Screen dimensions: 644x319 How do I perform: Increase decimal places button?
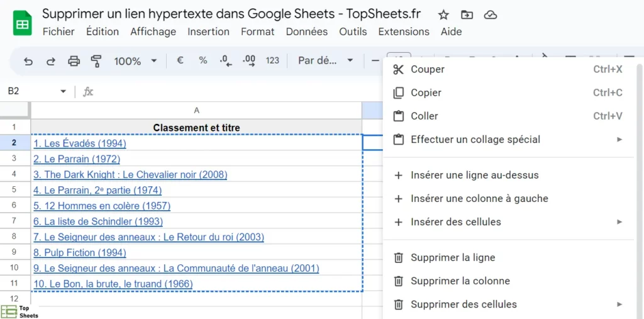[249, 61]
